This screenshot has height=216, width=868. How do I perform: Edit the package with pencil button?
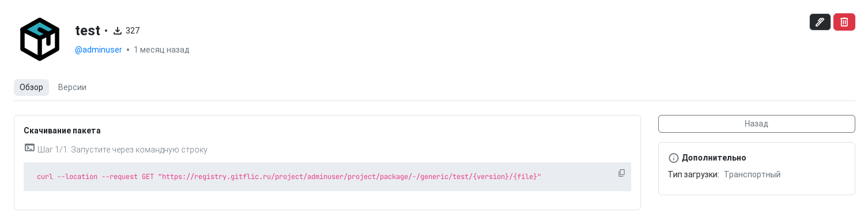(820, 22)
